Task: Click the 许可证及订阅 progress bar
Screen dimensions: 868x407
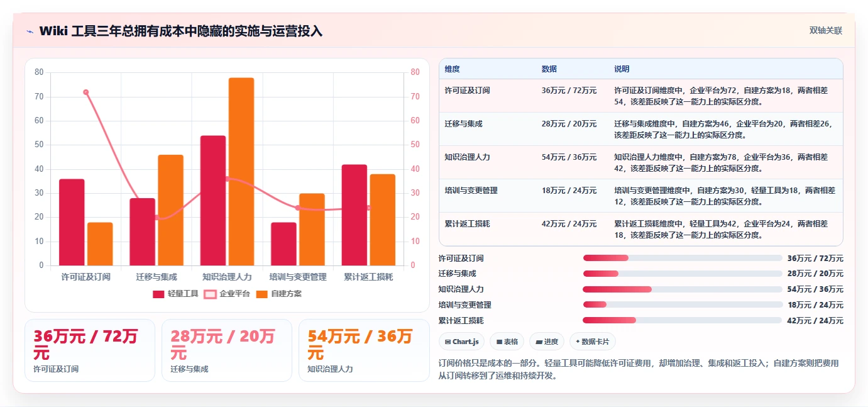Action: coord(683,259)
